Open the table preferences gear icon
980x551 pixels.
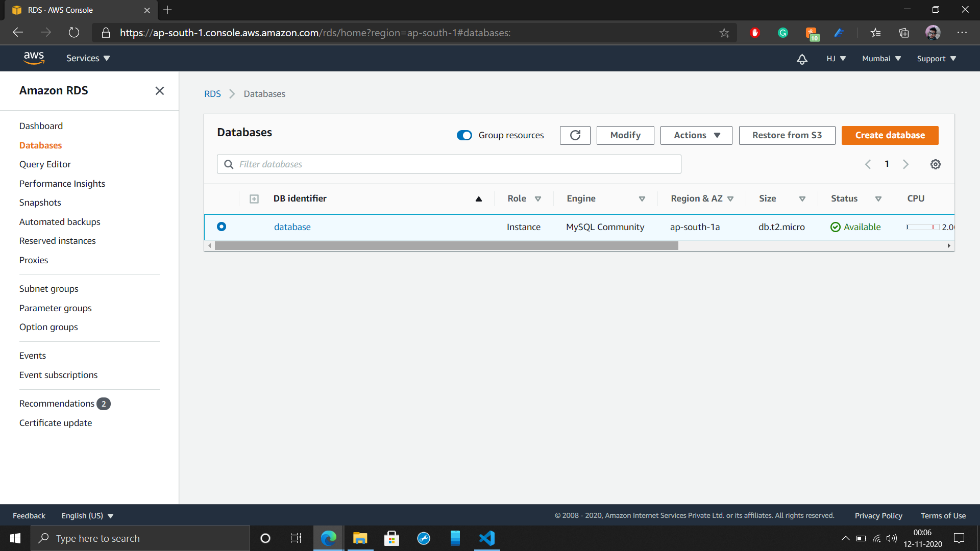click(935, 164)
